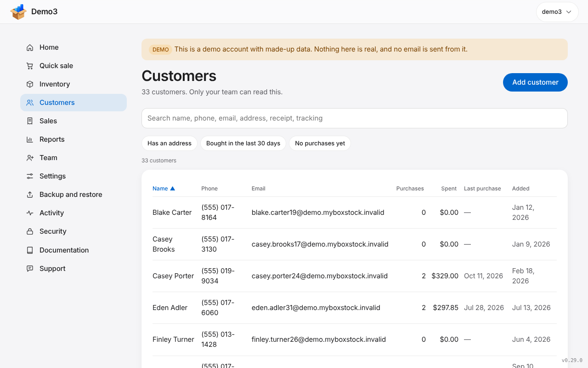
Task: Open the Reports section
Action: click(73, 139)
